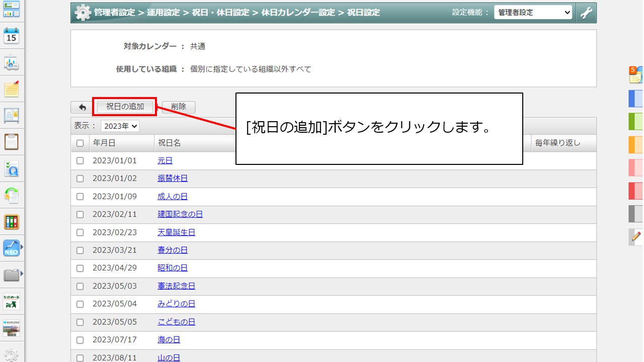Open the 2023年 display year dropdown
The image size is (644, 362).
click(x=120, y=126)
